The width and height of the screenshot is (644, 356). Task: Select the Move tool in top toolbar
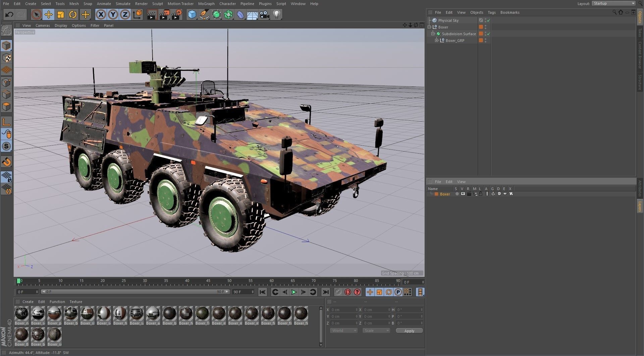click(x=49, y=14)
